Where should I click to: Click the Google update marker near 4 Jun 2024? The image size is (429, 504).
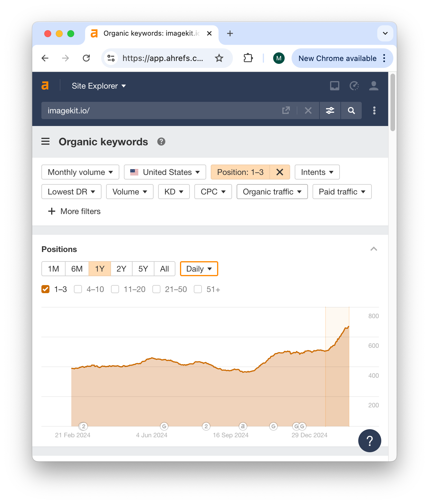click(164, 426)
